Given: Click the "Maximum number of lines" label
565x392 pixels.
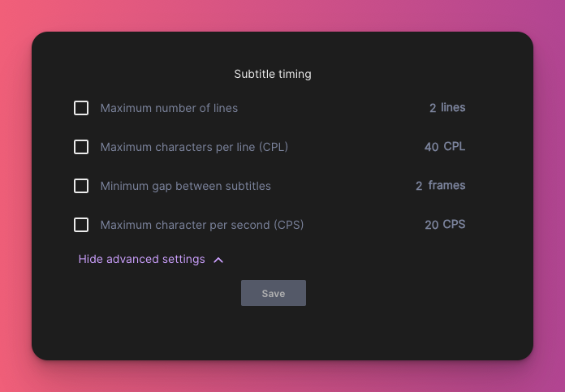Looking at the screenshot, I should (x=169, y=108).
